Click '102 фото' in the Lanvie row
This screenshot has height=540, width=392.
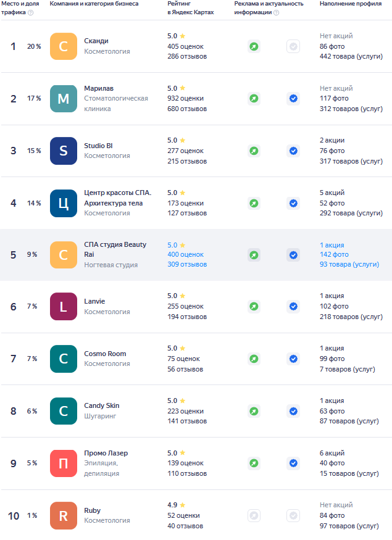click(334, 307)
